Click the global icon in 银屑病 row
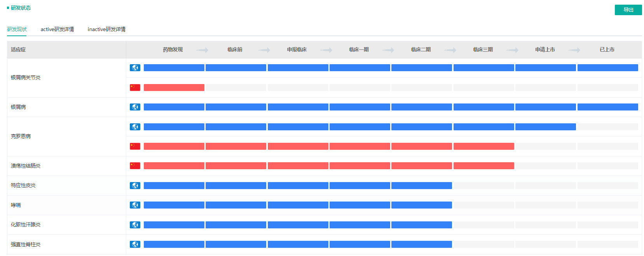644x256 pixels. 135,107
